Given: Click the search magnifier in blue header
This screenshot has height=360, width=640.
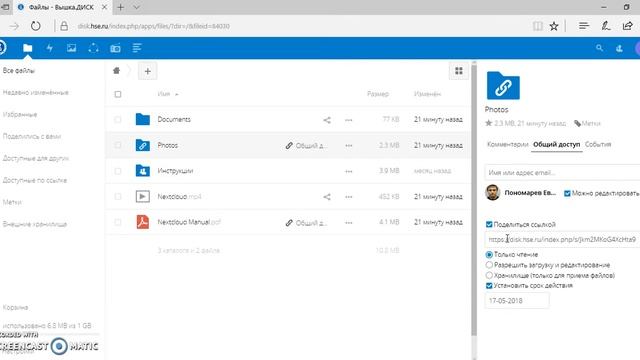Looking at the screenshot, I should point(599,48).
